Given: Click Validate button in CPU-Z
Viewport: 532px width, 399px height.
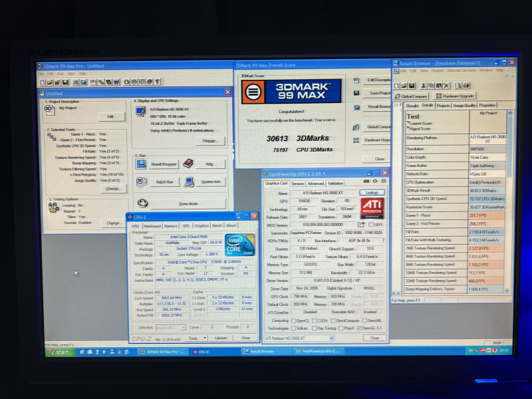Looking at the screenshot, I should pyautogui.click(x=221, y=338).
